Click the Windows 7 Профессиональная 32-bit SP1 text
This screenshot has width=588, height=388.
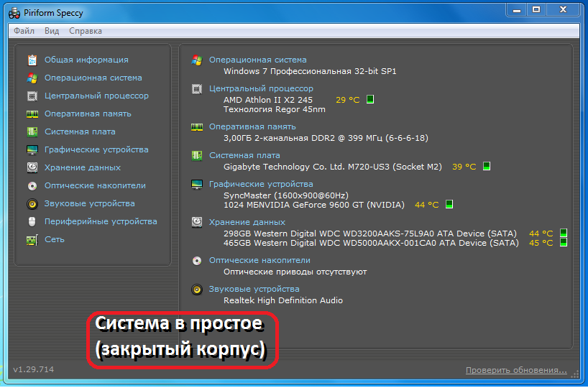(x=310, y=72)
